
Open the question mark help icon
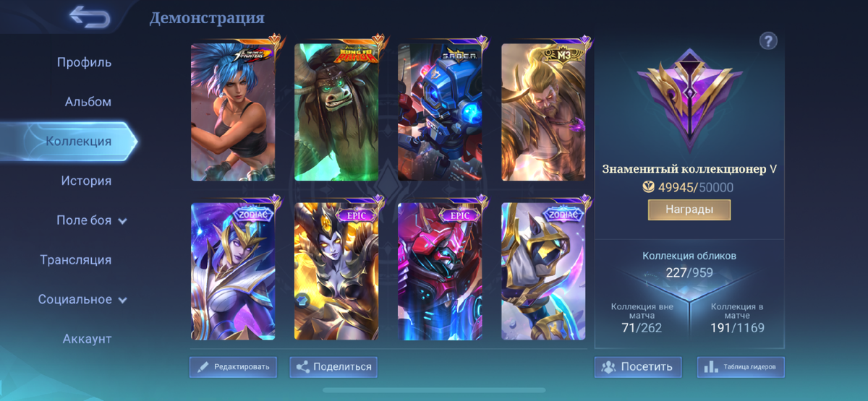(x=768, y=40)
